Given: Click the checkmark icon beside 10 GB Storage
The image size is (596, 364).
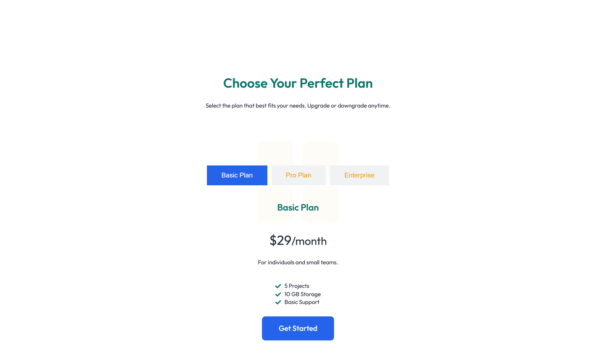Looking at the screenshot, I should [x=278, y=294].
